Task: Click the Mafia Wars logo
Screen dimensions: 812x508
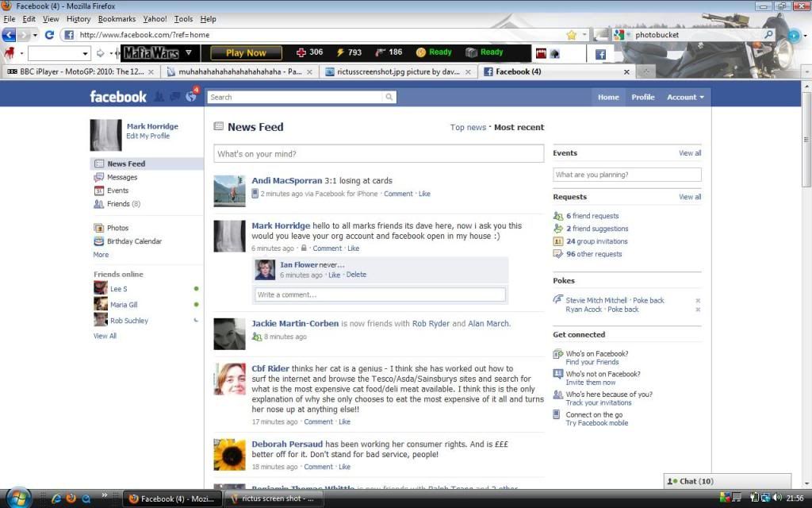Action: coord(151,53)
